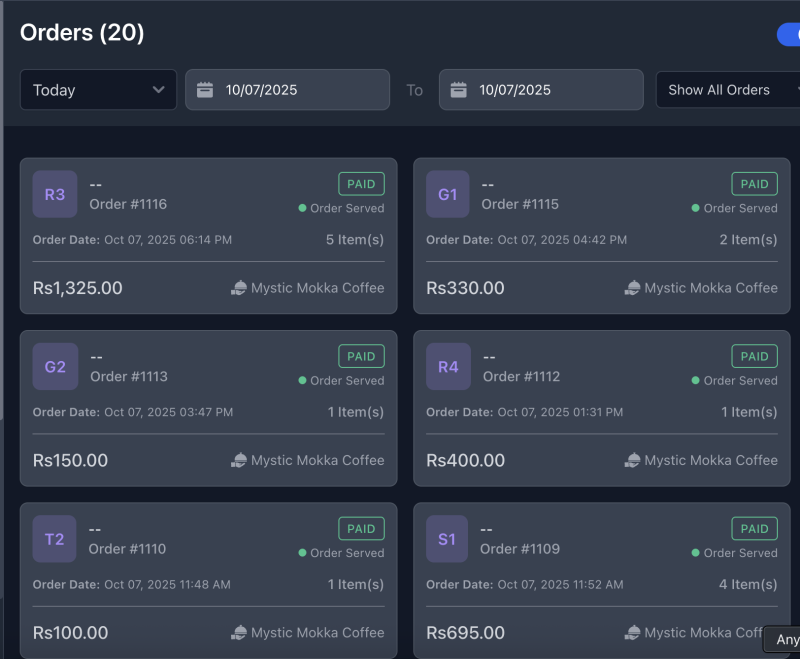
Task: Click the PAID badge on Order #1113
Action: pyautogui.click(x=361, y=356)
